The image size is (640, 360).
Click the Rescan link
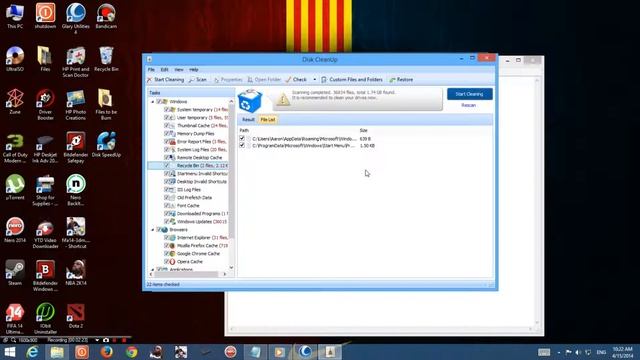point(468,105)
